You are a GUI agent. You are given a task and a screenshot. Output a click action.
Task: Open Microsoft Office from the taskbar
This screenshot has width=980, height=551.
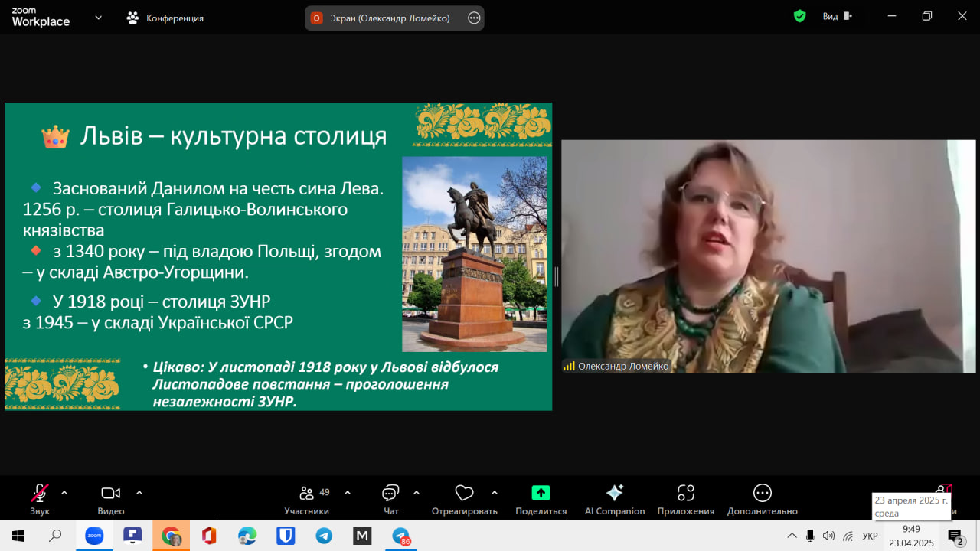click(209, 536)
